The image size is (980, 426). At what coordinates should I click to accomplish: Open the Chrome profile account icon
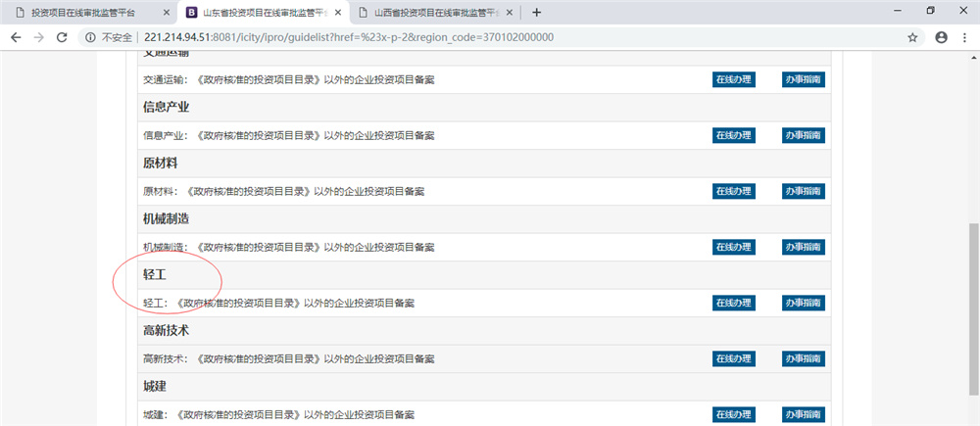(942, 37)
